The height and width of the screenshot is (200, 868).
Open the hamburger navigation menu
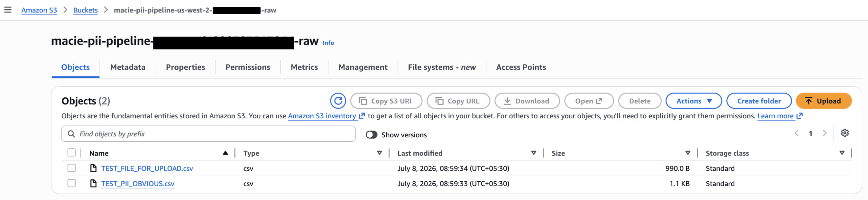coord(8,10)
